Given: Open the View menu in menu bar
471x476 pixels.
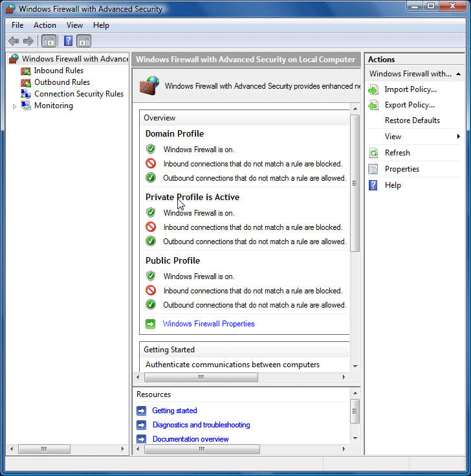Looking at the screenshot, I should 74,25.
